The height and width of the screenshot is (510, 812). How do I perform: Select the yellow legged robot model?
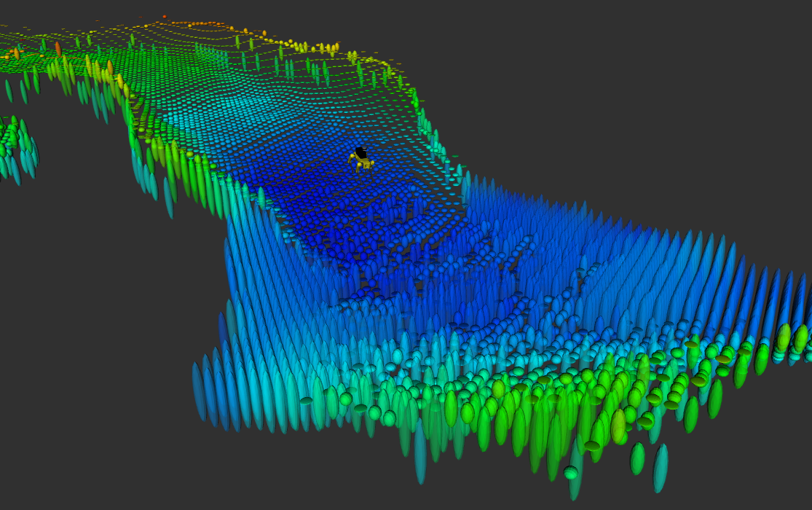[x=361, y=160]
